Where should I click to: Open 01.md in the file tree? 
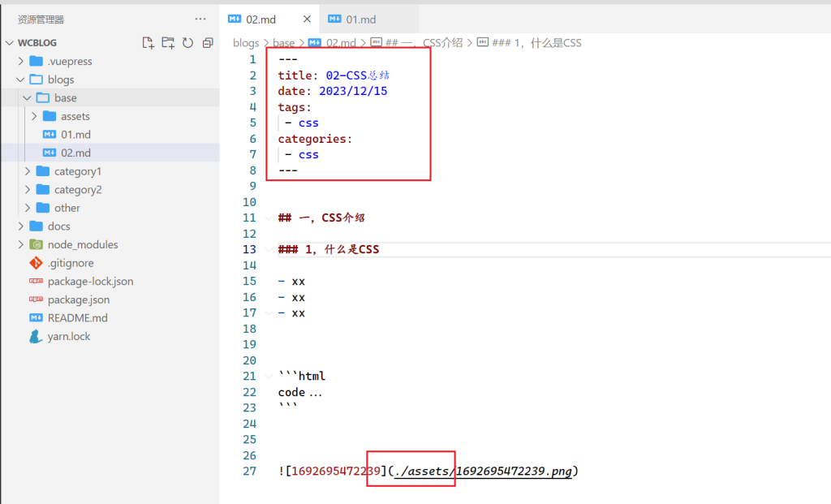click(x=75, y=135)
